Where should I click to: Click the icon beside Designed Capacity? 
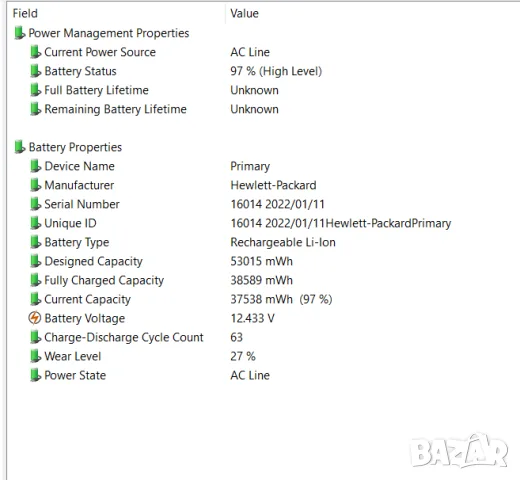tap(35, 261)
